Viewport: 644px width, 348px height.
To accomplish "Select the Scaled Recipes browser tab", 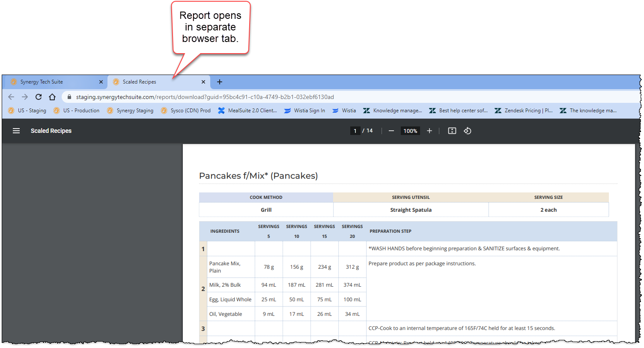I will point(158,82).
